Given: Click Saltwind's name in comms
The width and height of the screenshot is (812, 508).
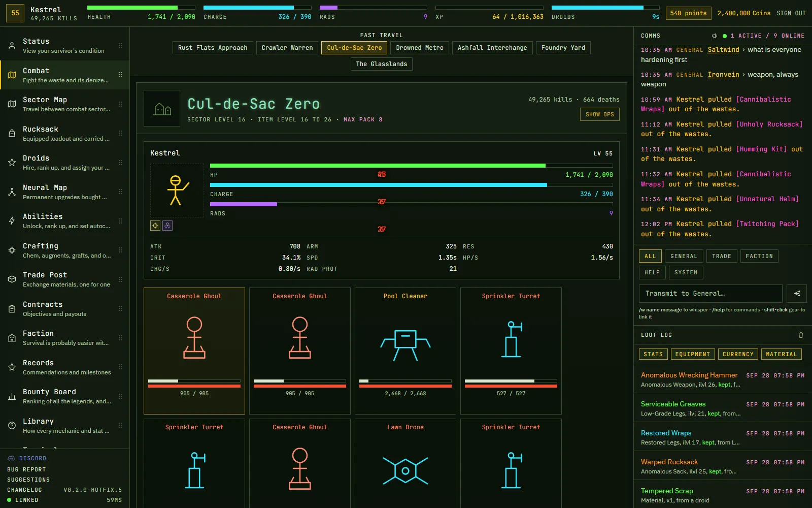Looking at the screenshot, I should click(x=723, y=50).
